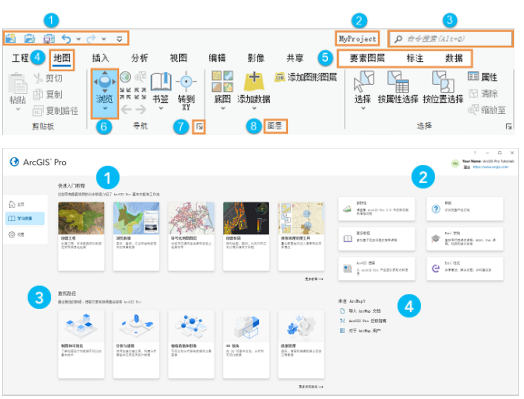The image size is (524, 399).
Task: Open the Esri community card with purple icon
Action: (465, 269)
